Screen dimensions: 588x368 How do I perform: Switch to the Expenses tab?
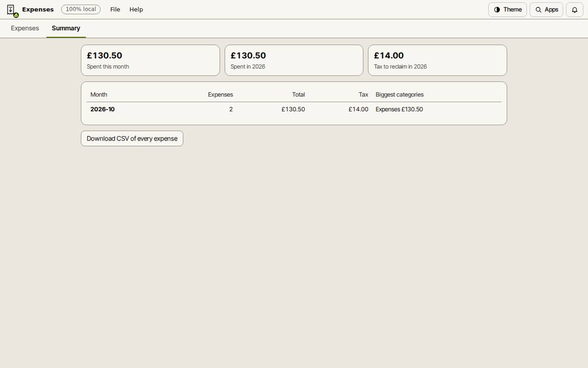pos(25,28)
